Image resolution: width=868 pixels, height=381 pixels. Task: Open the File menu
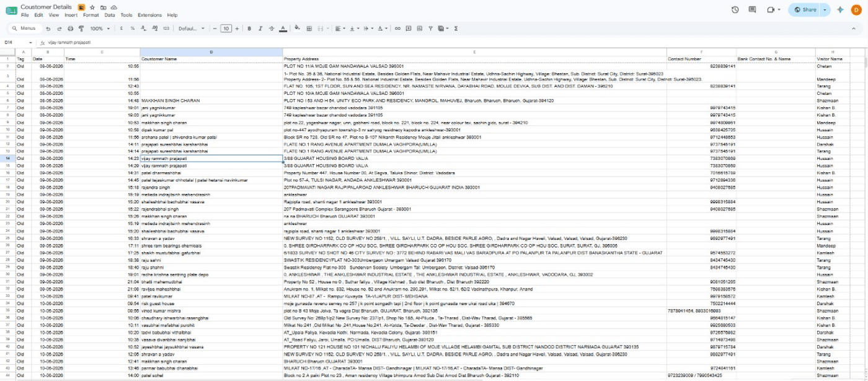point(25,15)
